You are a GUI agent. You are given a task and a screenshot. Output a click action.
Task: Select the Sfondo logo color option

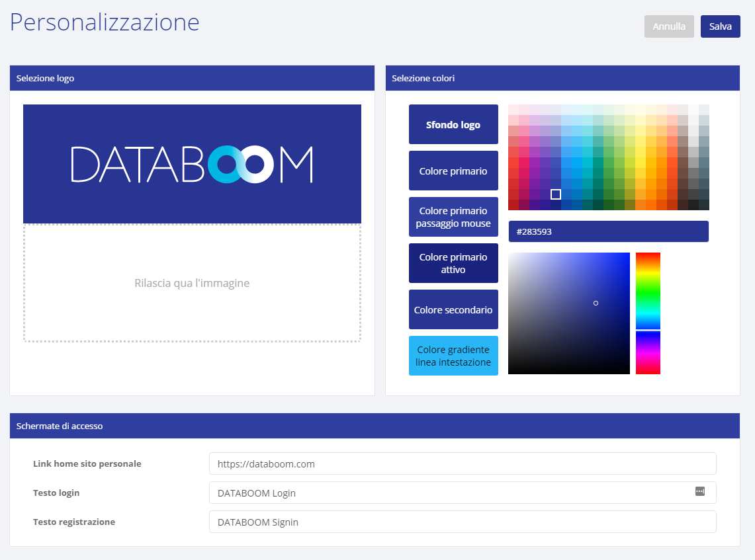click(x=453, y=124)
